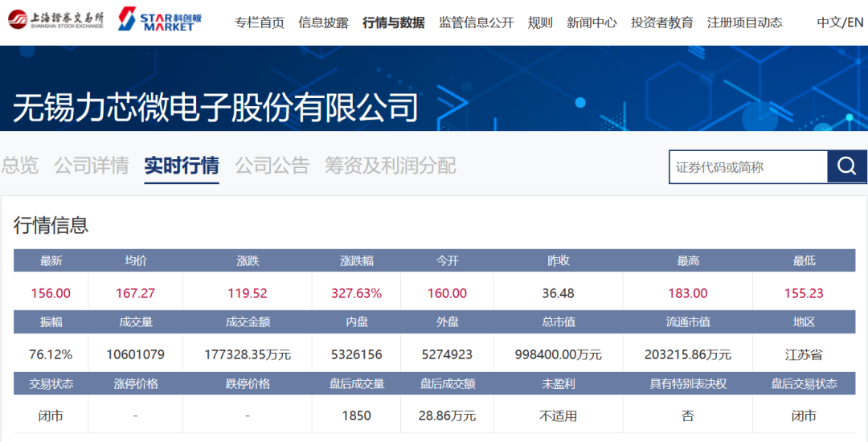The height and width of the screenshot is (442, 868).
Task: Click the 今开 column header
Action: tap(448, 260)
